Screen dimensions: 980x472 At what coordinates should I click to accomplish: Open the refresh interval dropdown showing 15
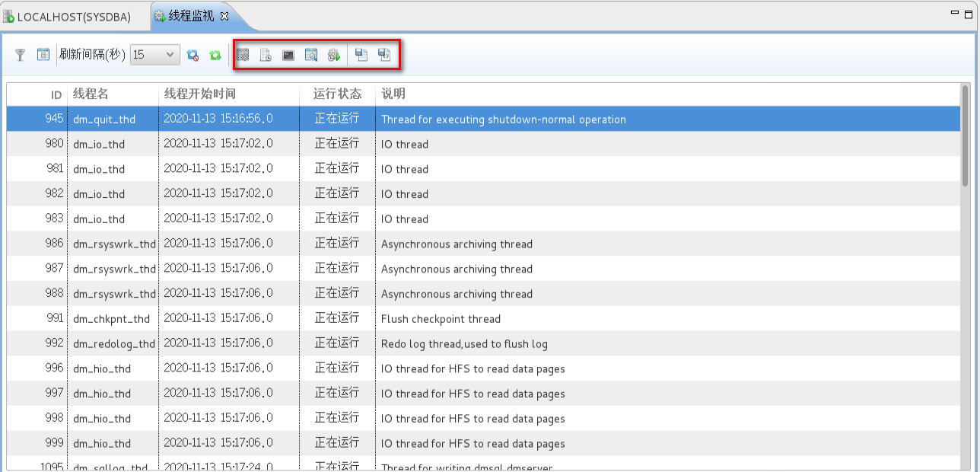coord(155,55)
